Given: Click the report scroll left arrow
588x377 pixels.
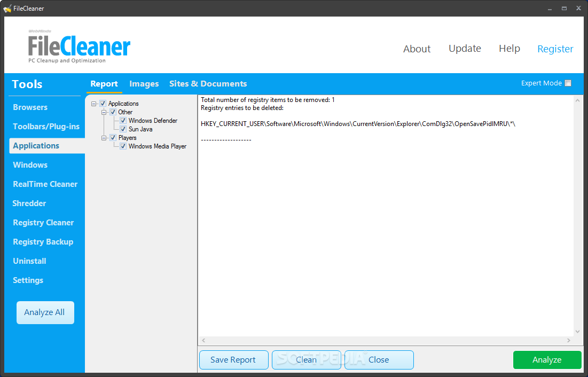Looking at the screenshot, I should [x=203, y=341].
